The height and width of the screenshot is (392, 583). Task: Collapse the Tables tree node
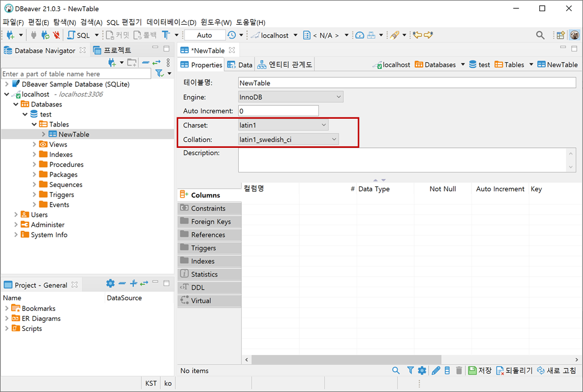[x=34, y=124]
